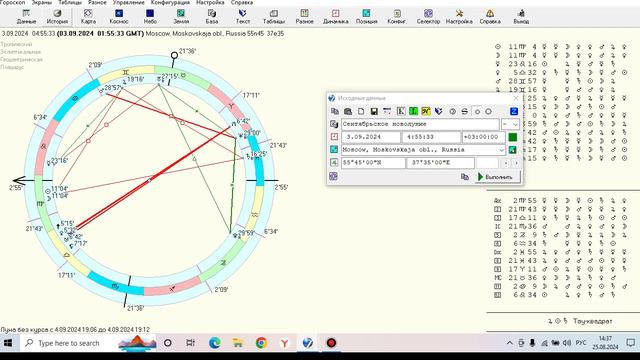640x360 pixels.
Task: Click the red record app icon in taskbar
Action: click(x=331, y=343)
